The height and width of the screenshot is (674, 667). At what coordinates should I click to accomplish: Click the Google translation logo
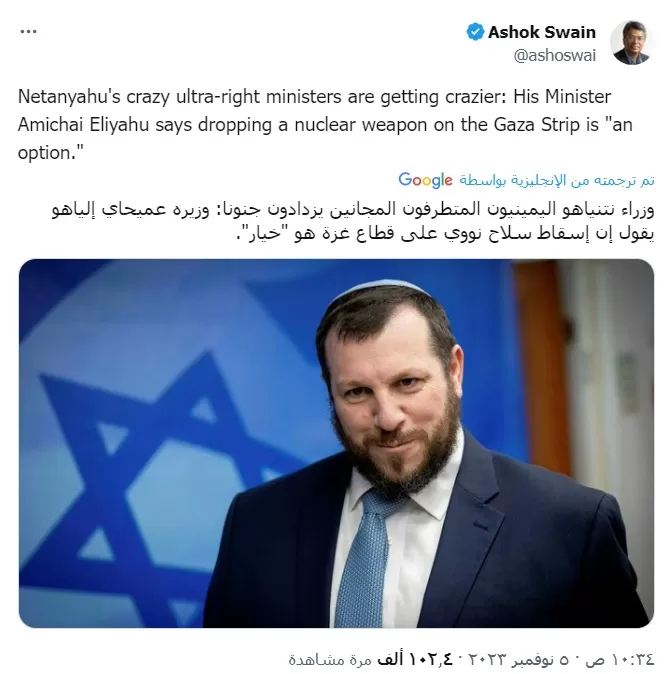425,180
